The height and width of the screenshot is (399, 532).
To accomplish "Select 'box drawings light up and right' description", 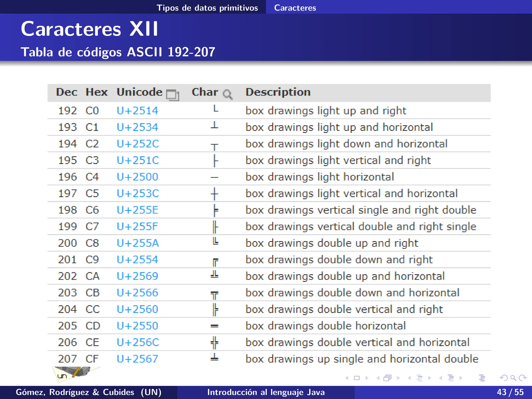I will (326, 111).
